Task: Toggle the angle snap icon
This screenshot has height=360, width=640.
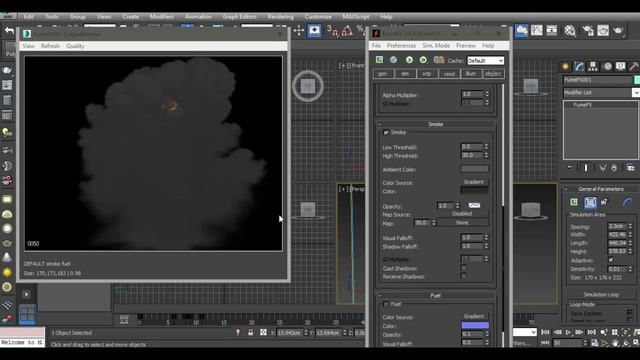Action: coord(347,31)
